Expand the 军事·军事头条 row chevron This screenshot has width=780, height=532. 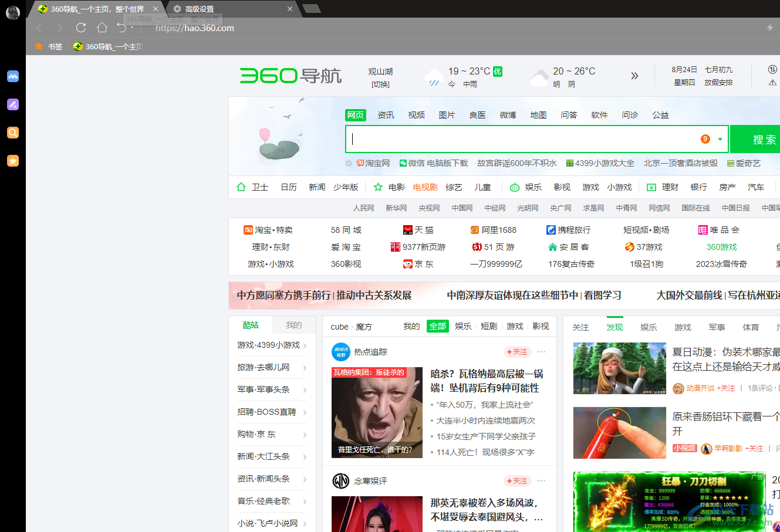coord(305,390)
